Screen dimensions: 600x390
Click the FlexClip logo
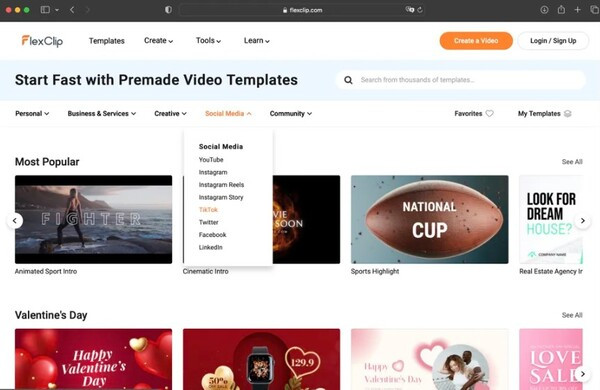42,41
